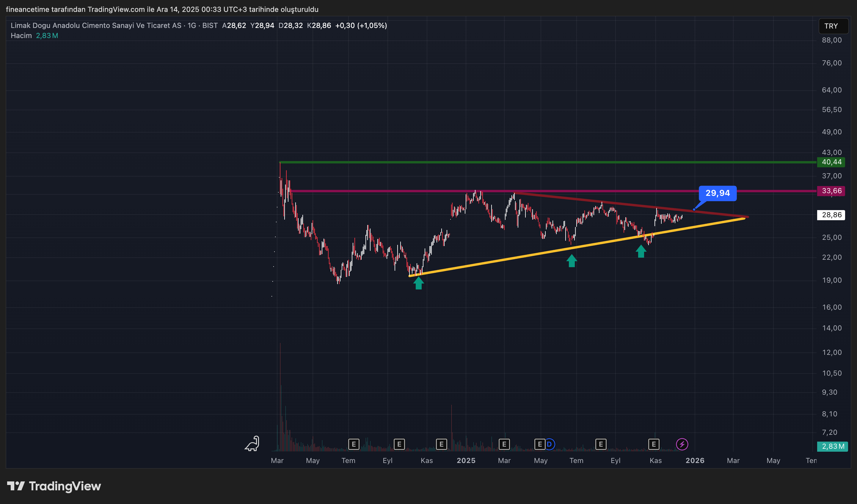Image resolution: width=857 pixels, height=504 pixels.
Task: Select the leftmost green up arrow
Action: [419, 283]
